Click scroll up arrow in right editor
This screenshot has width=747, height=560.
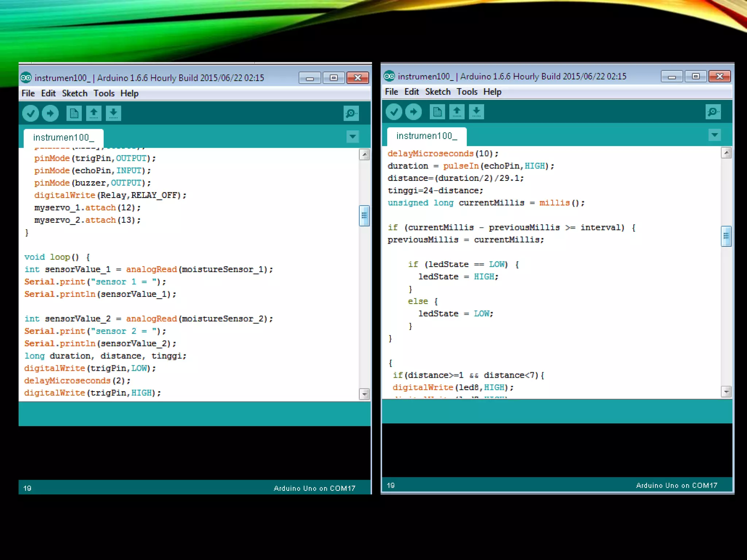pyautogui.click(x=726, y=153)
